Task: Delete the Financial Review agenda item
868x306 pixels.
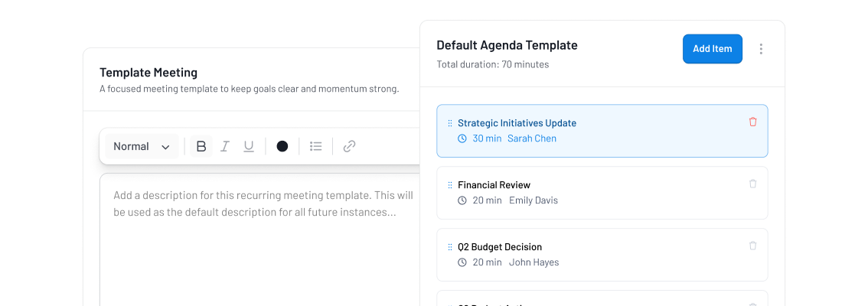Action: tap(752, 184)
